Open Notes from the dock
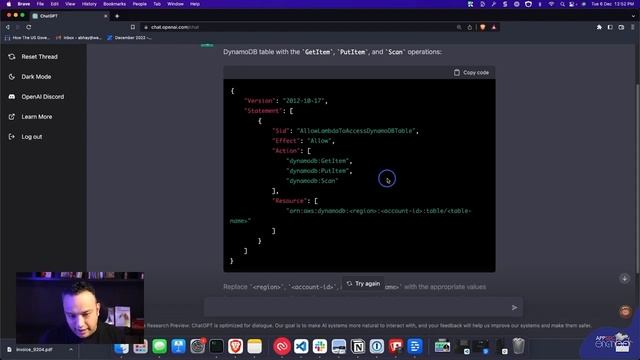 point(254,347)
